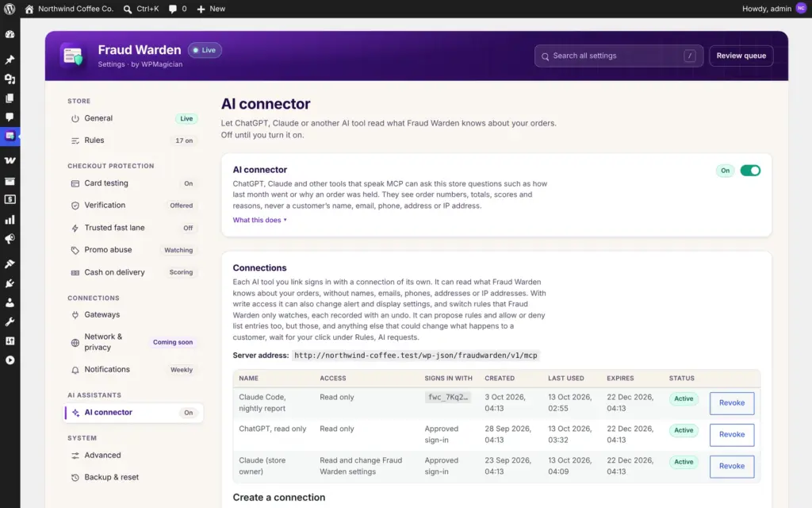This screenshot has width=812, height=508.
Task: Click the EXPIRES column header
Action: tap(620, 379)
